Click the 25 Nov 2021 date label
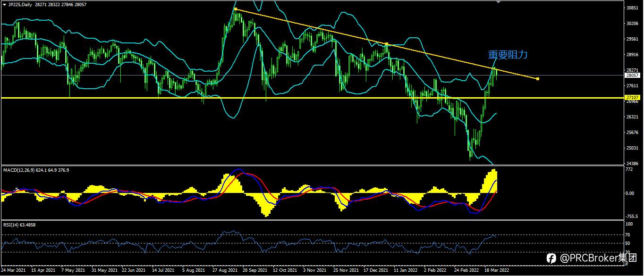This screenshot has width=644, height=276. pyautogui.click(x=346, y=271)
